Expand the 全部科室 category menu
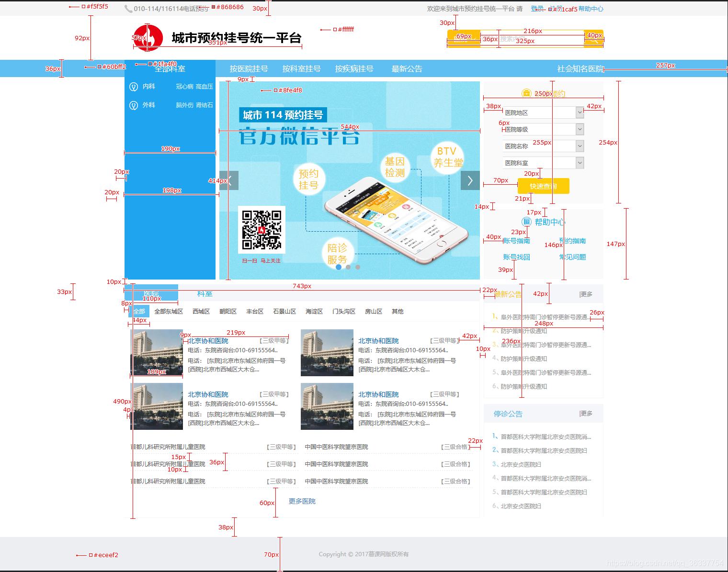Viewport: 728px width, 572px height. coord(170,68)
